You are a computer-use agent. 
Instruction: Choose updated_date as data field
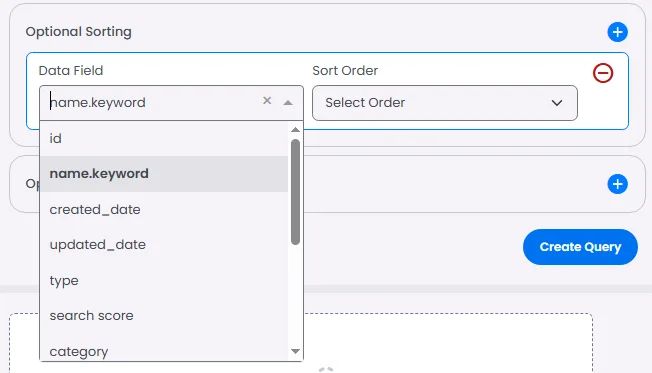point(164,245)
